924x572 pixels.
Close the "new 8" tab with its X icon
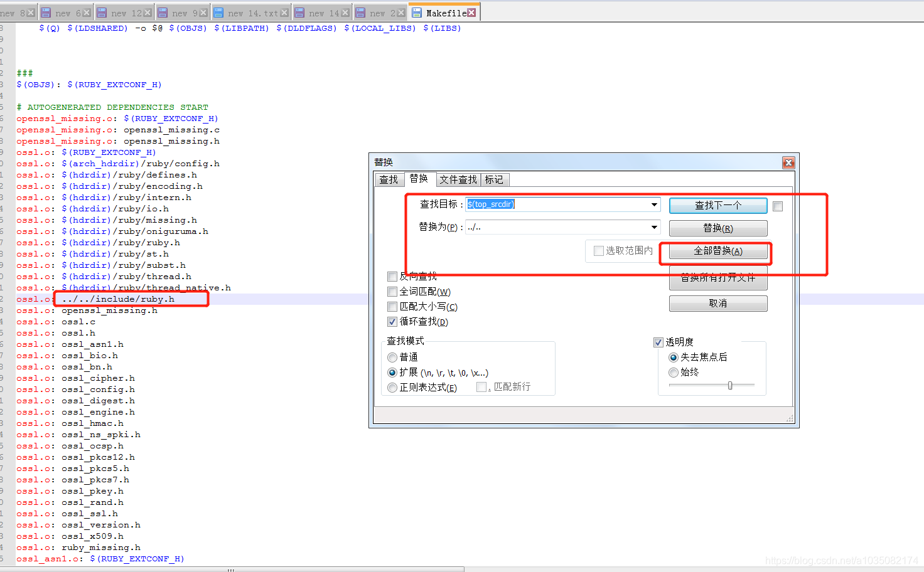coord(31,13)
